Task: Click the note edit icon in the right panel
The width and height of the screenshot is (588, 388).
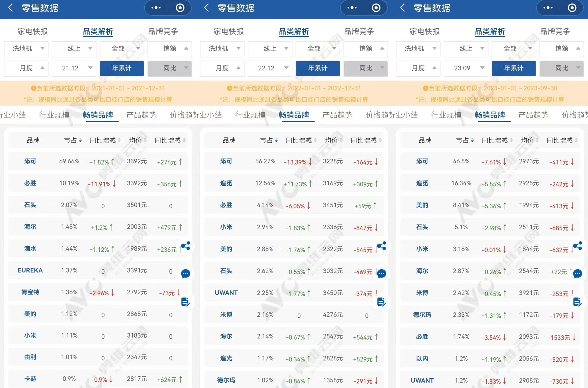Action: tap(577, 302)
